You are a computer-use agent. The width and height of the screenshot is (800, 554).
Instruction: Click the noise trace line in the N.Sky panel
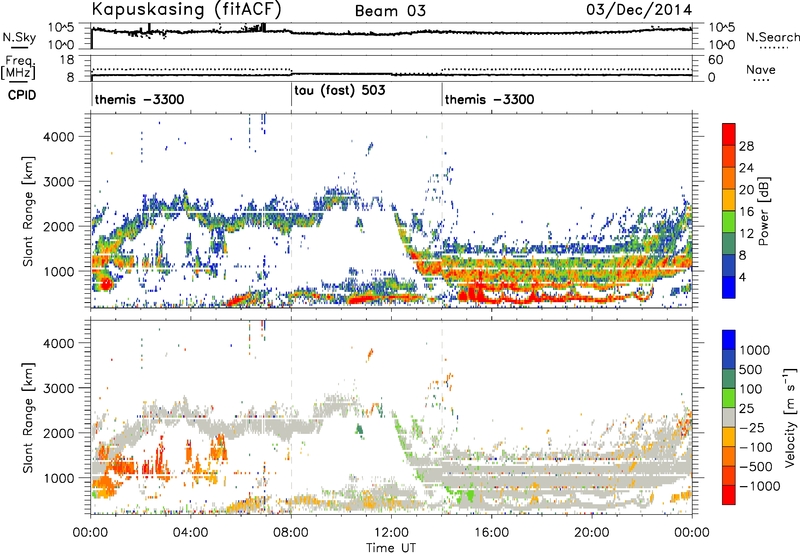click(x=392, y=32)
